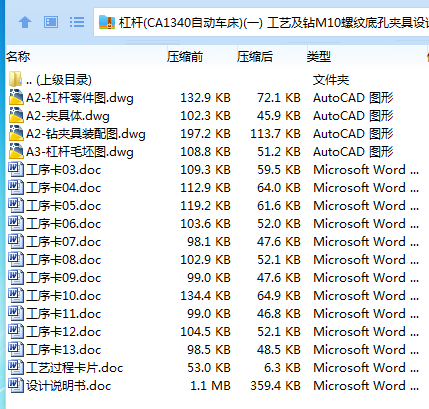
Task: Click the 6.3 KB compressed size
Action: pyautogui.click(x=282, y=368)
